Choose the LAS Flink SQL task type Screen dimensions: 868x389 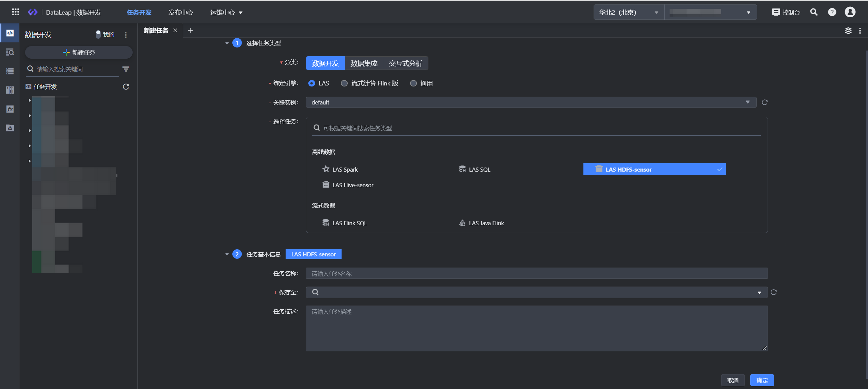pyautogui.click(x=345, y=223)
